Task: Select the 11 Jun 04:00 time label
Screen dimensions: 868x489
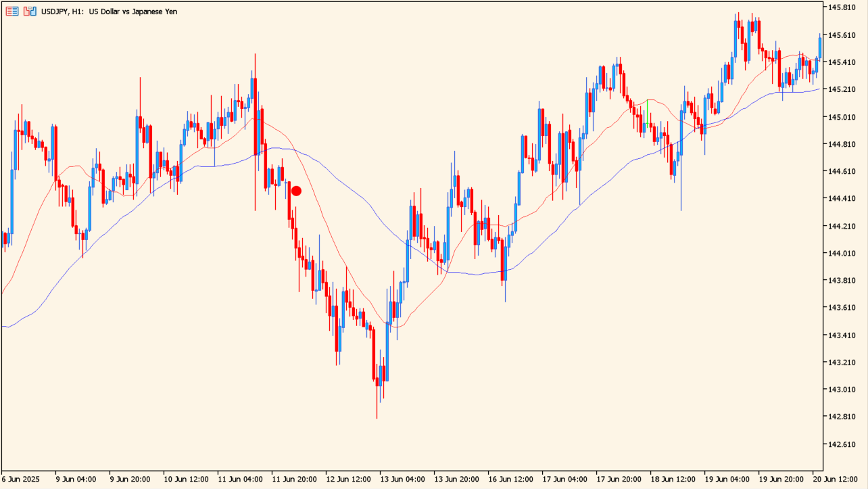Action: point(239,479)
